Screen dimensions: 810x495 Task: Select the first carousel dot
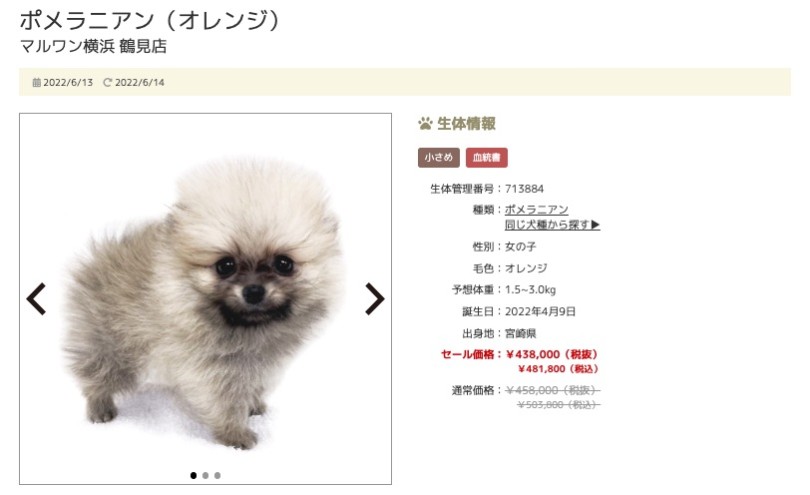click(x=193, y=475)
